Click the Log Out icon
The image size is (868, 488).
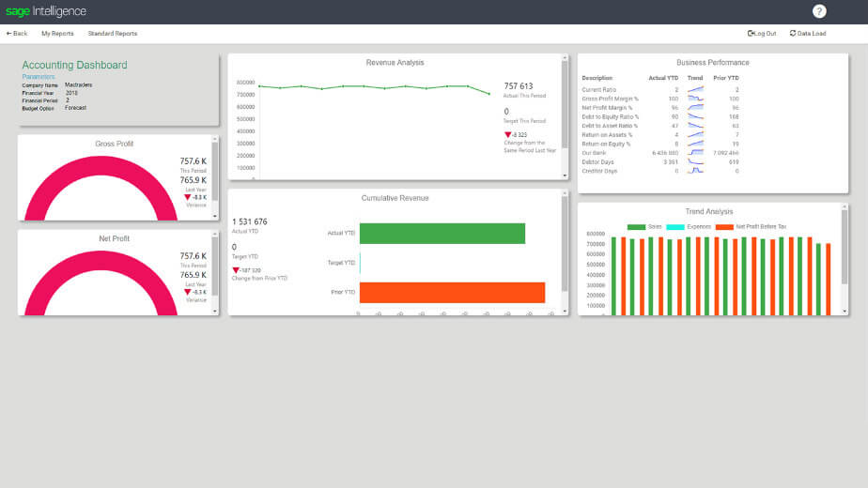pos(751,33)
